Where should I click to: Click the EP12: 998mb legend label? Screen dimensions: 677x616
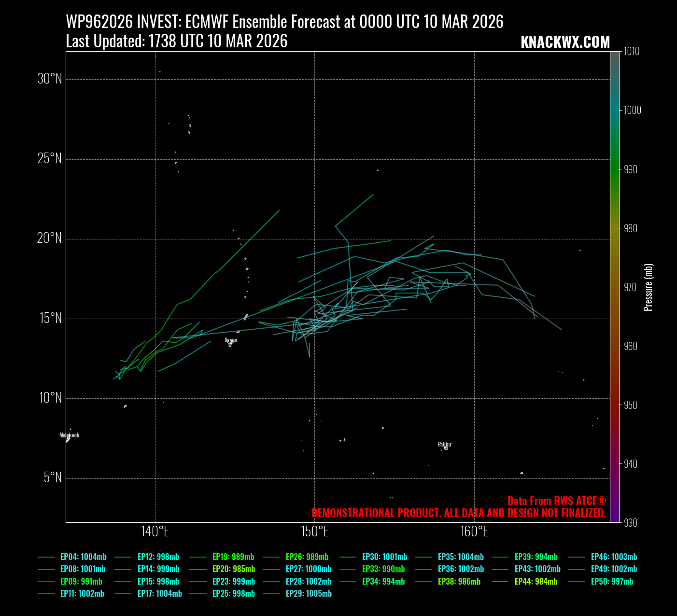[158, 557]
